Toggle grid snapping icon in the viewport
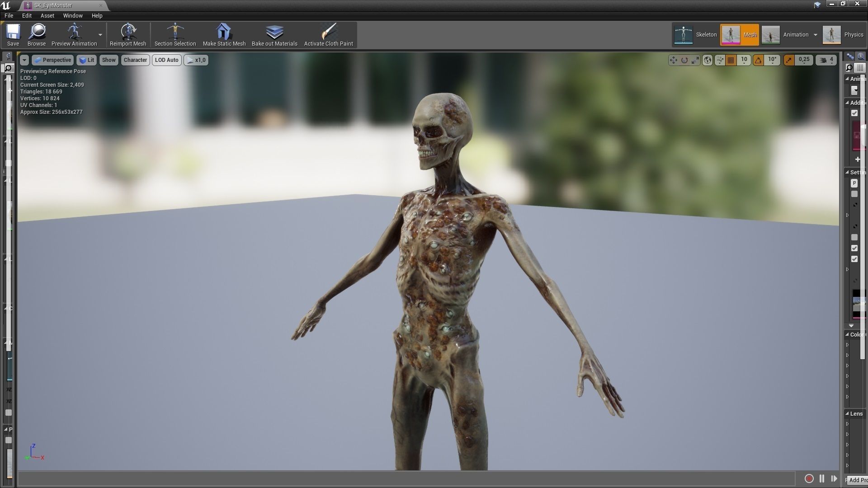 [x=731, y=60]
